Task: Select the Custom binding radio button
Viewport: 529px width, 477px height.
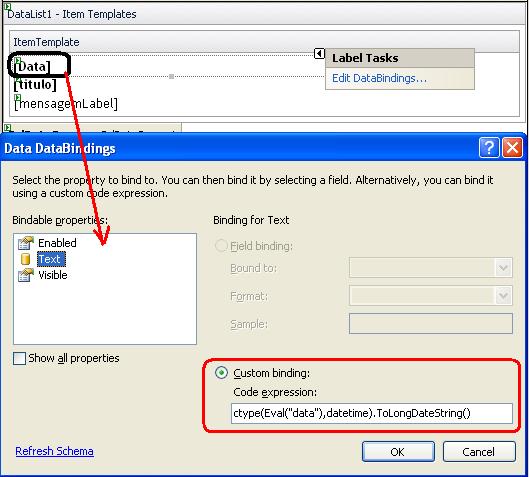Action: point(221,373)
